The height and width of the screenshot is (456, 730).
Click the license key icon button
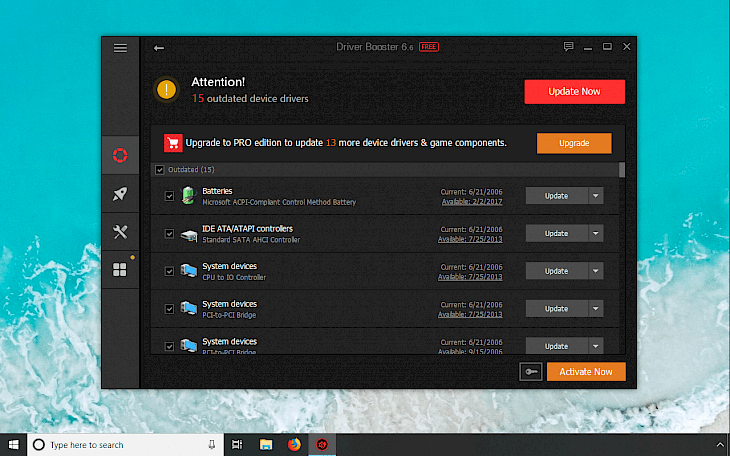531,372
